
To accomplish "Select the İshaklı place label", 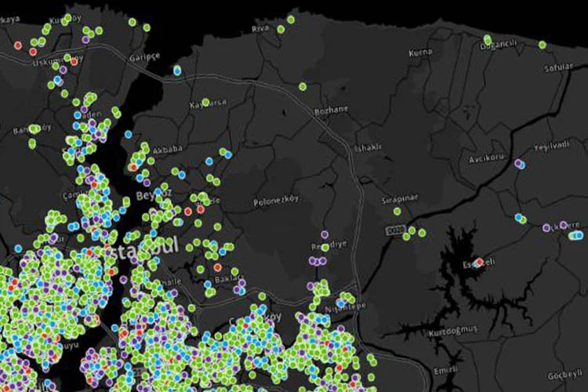I will point(368,147).
